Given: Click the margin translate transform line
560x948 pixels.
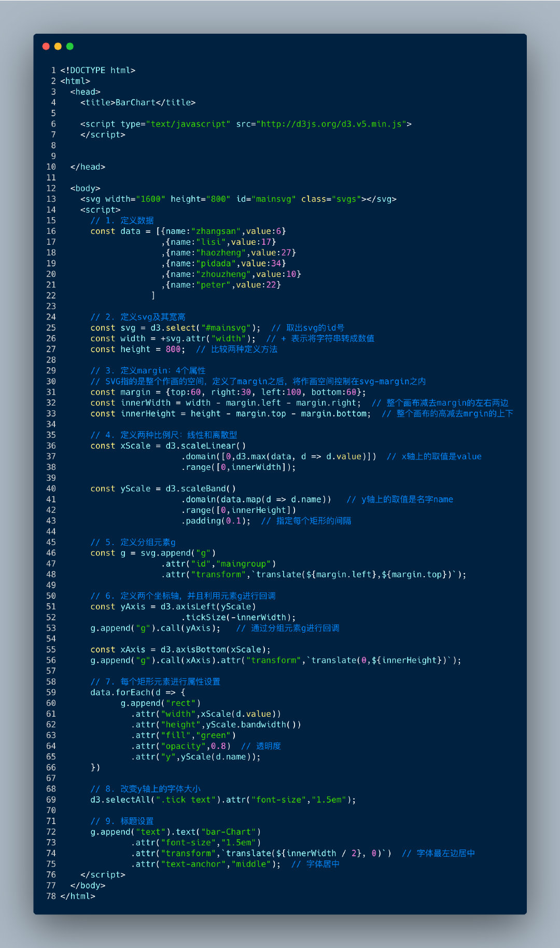Looking at the screenshot, I should 314,574.
